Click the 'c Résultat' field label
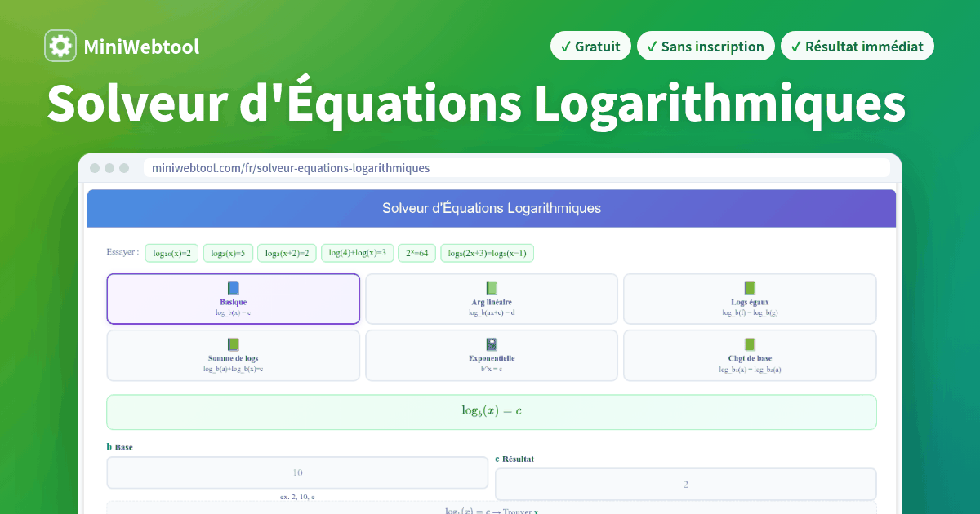The image size is (980, 514). 514,459
